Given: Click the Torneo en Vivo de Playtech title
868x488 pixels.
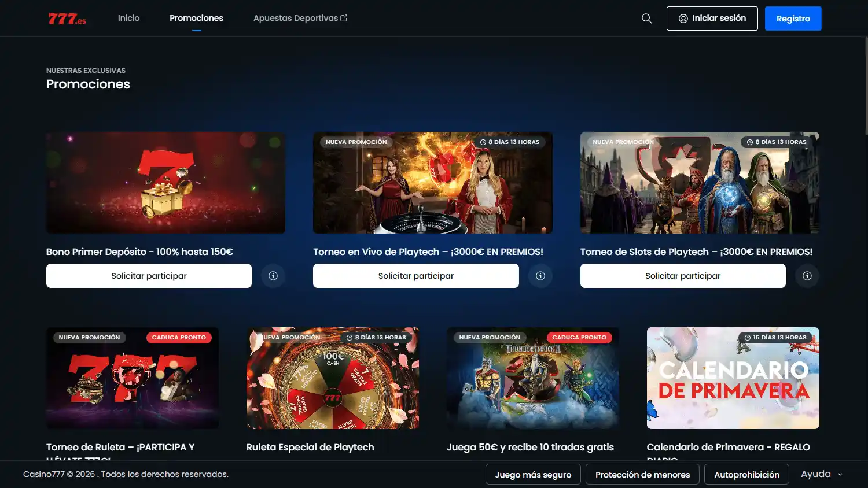Looking at the screenshot, I should coord(428,252).
